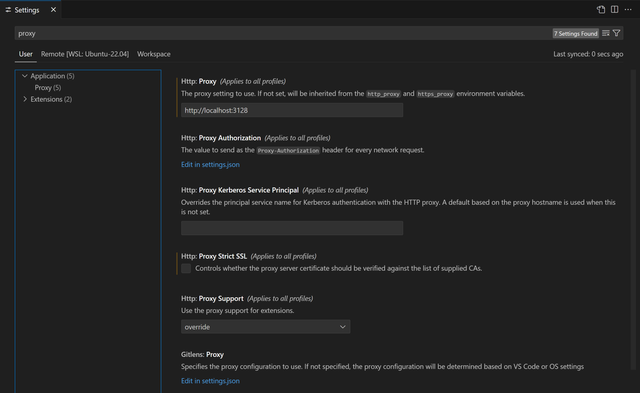The height and width of the screenshot is (393, 640).
Task: Edit Proxy Authorization in settings.json
Action: 210,164
